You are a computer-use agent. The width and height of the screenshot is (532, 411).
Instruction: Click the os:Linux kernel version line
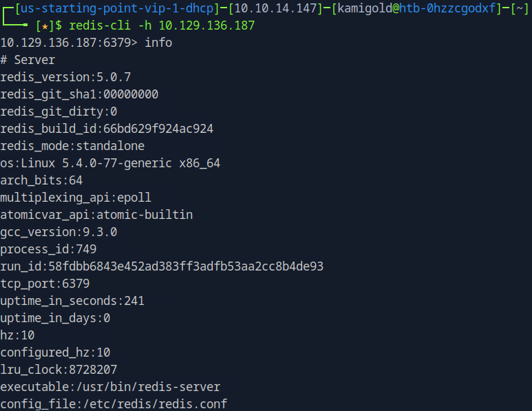(x=110, y=163)
